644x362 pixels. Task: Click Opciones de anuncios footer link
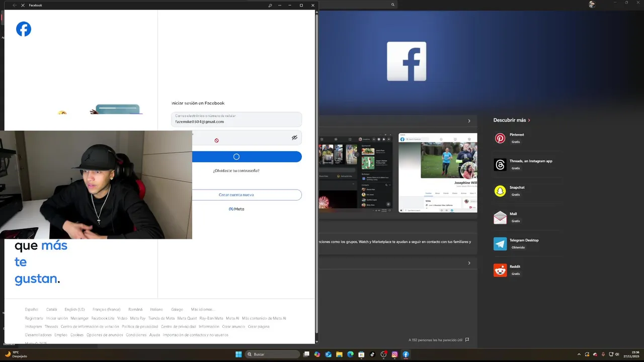pos(105,335)
